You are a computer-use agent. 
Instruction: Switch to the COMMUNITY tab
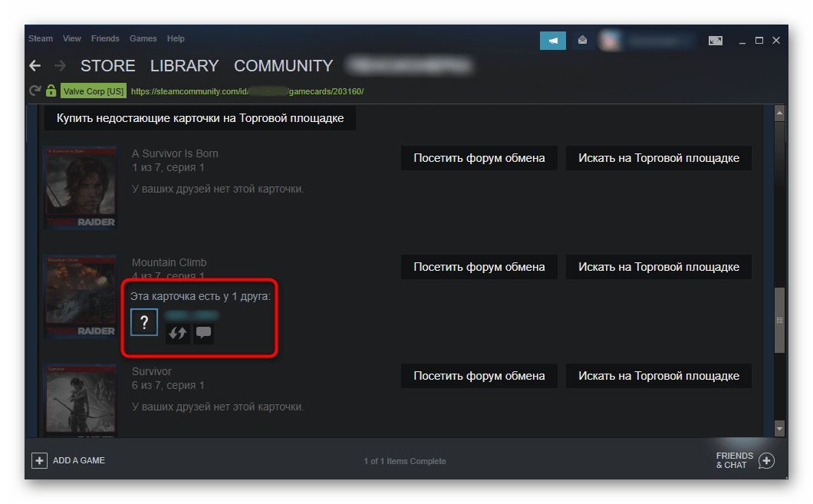click(283, 66)
